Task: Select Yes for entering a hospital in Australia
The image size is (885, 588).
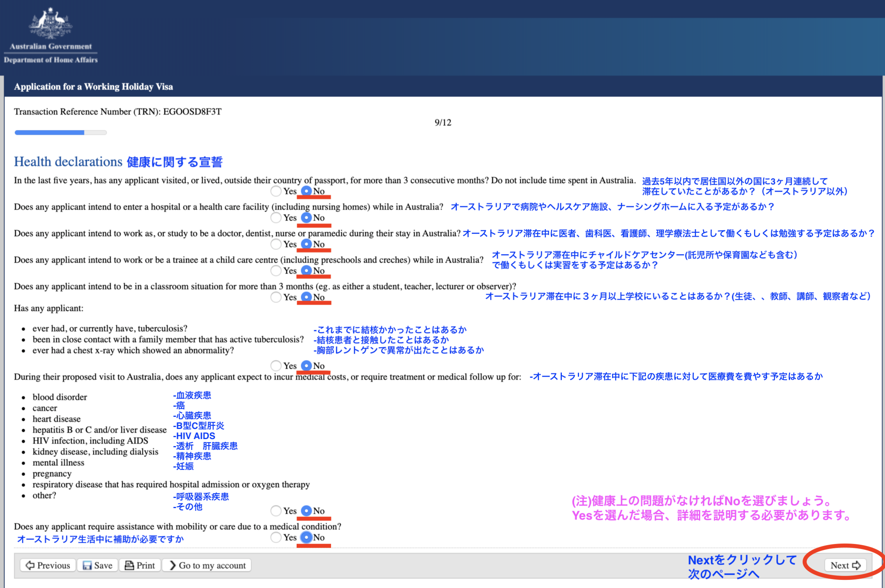Action: (276, 218)
